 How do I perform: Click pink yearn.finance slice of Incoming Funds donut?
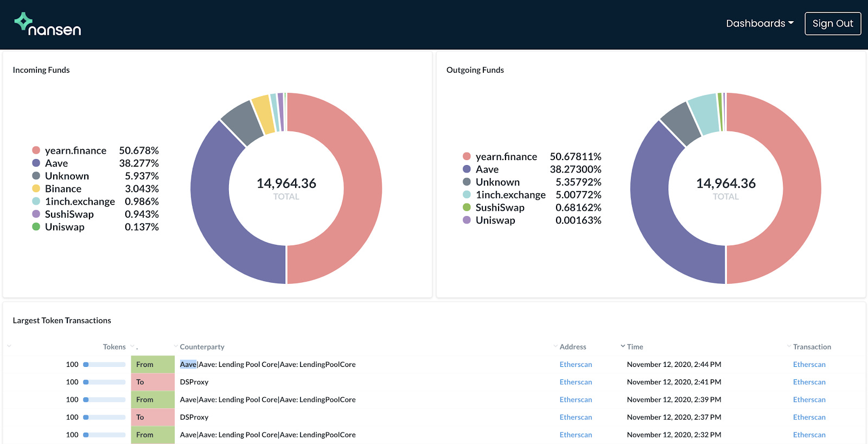pyautogui.click(x=362, y=188)
